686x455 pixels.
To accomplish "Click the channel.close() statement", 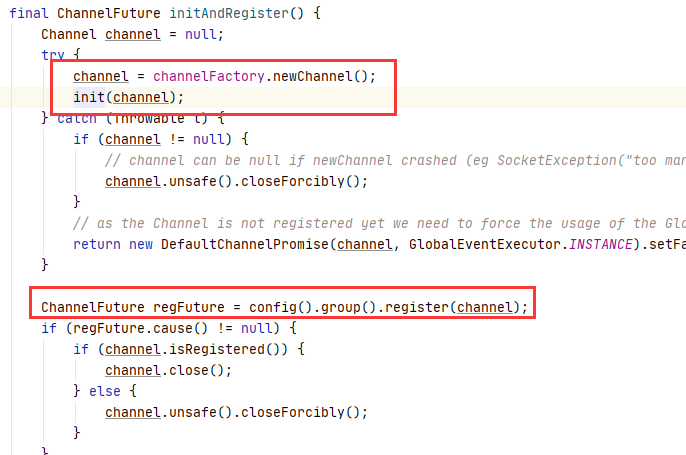I will pyautogui.click(x=168, y=370).
